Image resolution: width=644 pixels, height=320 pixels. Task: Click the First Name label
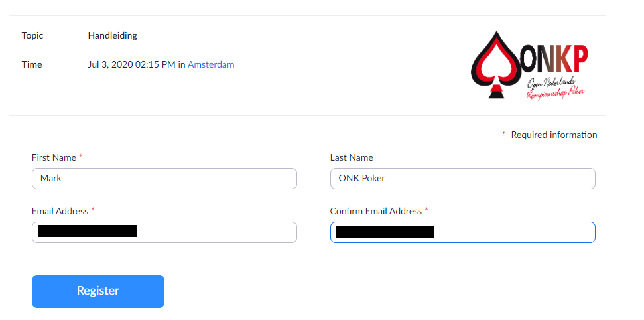(x=54, y=157)
